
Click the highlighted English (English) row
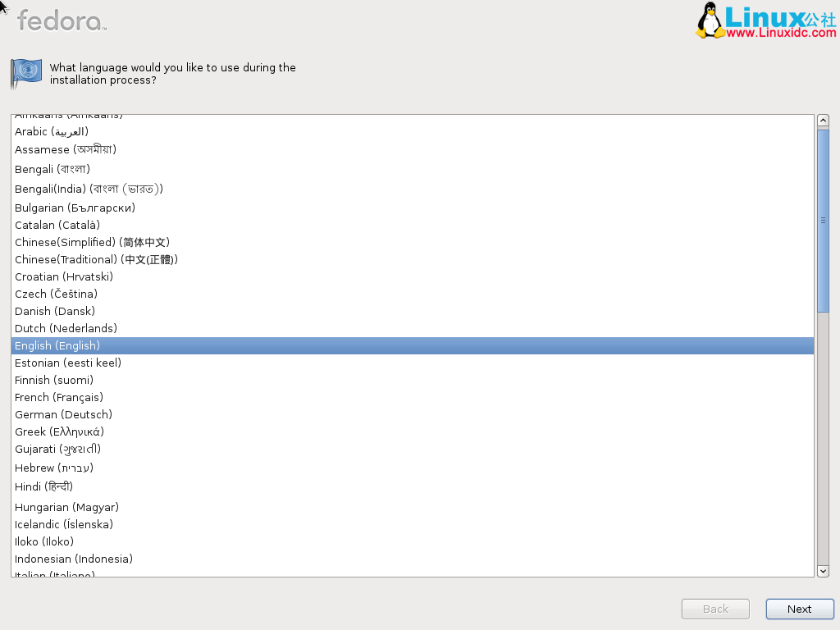pos(413,345)
